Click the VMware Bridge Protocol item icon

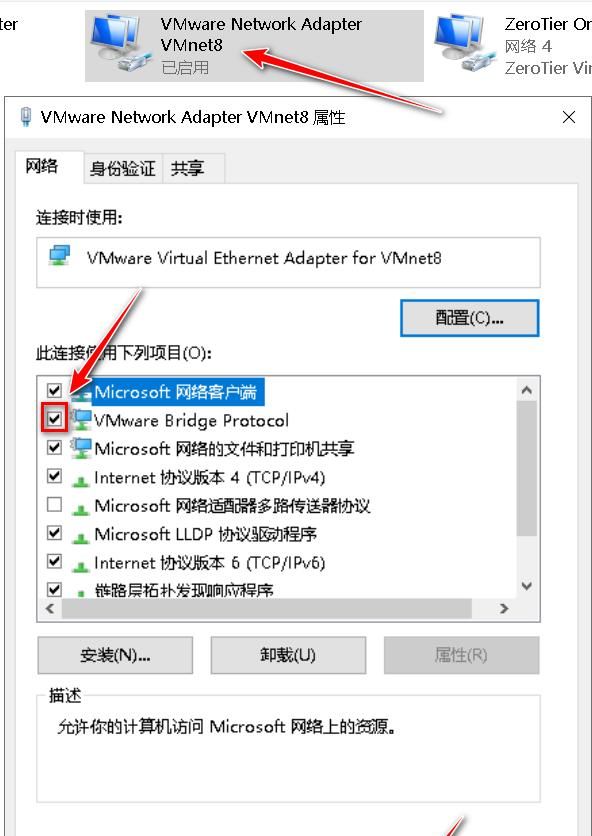(x=82, y=420)
